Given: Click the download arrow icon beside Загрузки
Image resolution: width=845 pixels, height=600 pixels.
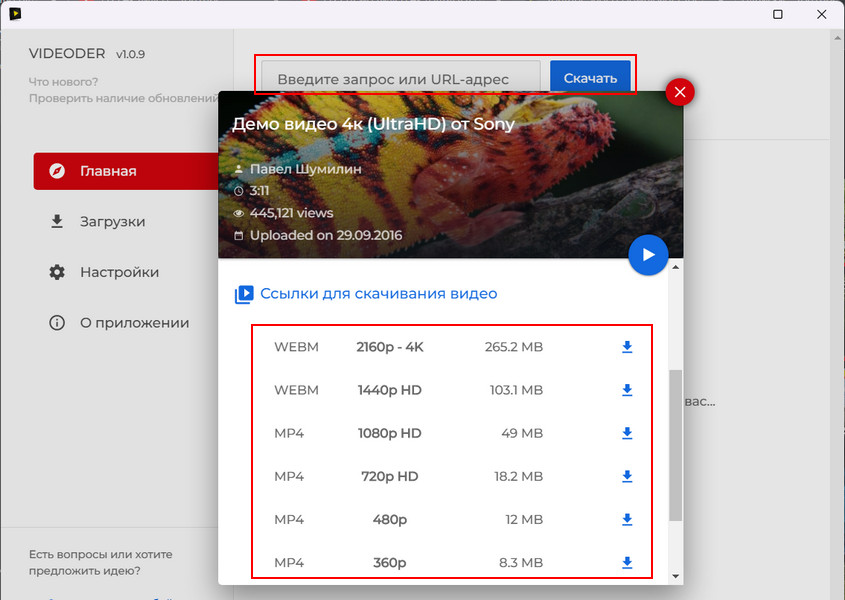Looking at the screenshot, I should pos(57,222).
